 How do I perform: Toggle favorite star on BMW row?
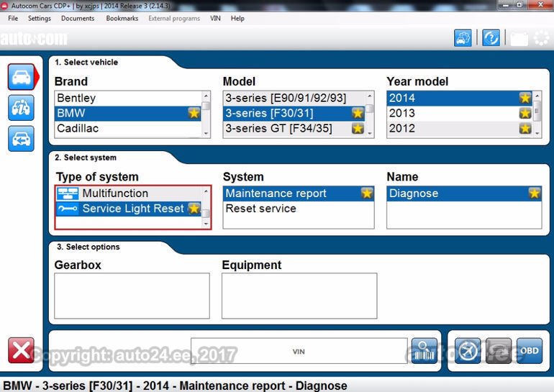[194, 113]
